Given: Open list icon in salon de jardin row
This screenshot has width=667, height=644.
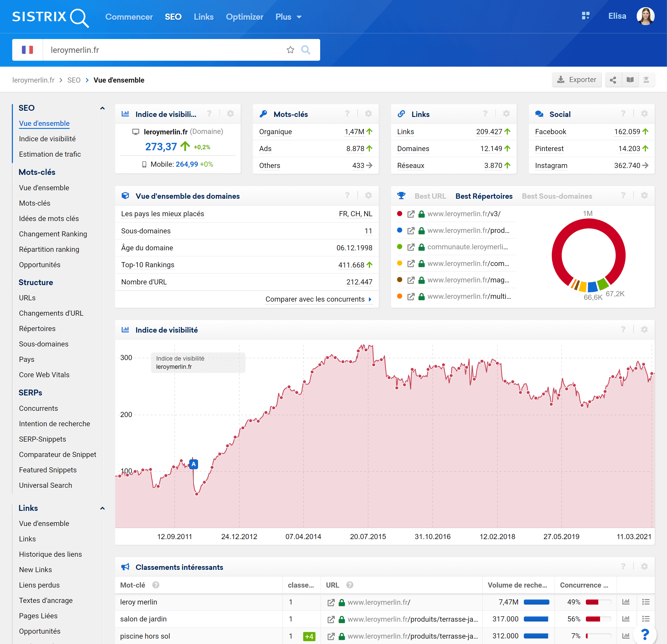Looking at the screenshot, I should click(x=645, y=619).
